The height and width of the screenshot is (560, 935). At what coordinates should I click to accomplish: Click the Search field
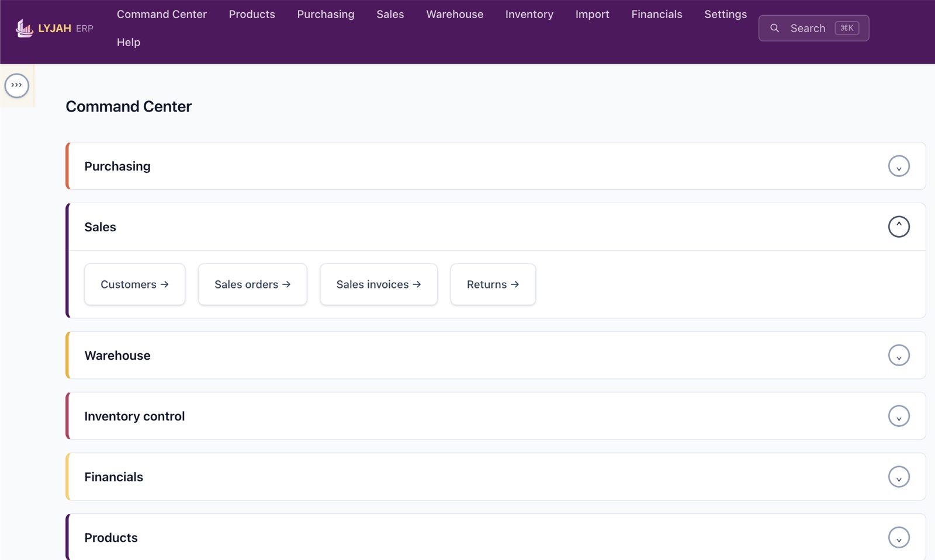point(813,28)
